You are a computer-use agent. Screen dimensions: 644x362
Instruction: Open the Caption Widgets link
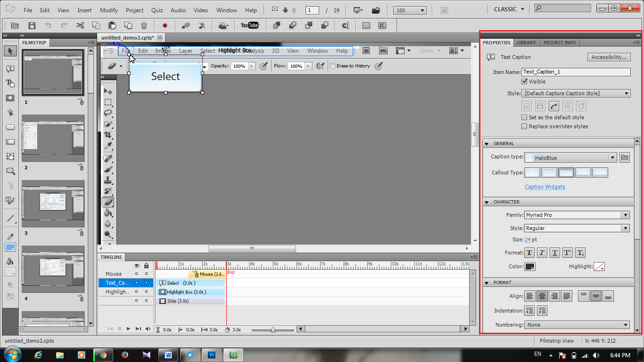click(x=545, y=187)
